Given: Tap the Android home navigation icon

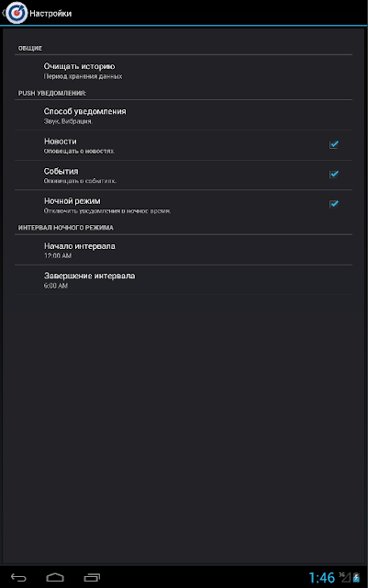Looking at the screenshot, I should pos(55,578).
